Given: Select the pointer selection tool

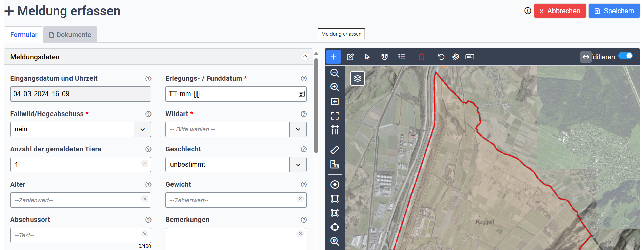Looking at the screenshot, I should click(x=367, y=57).
